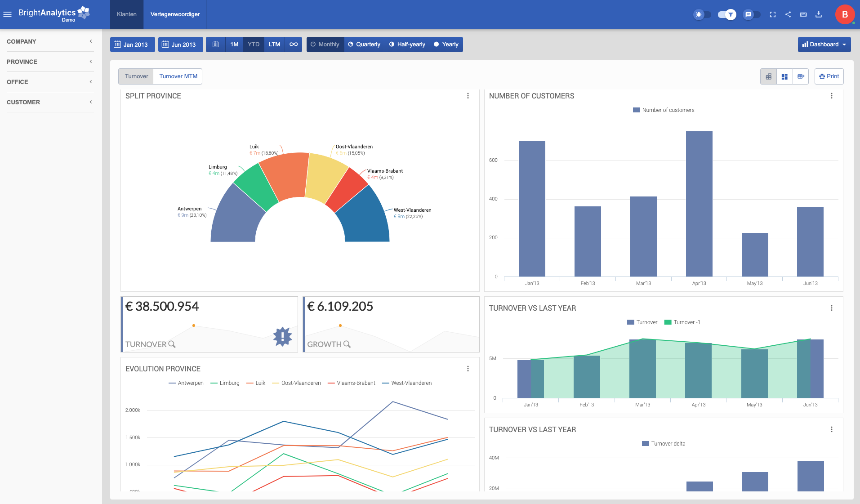Click Antwerpen legend swatch in Evolution Province
860x504 pixels.
[172, 383]
